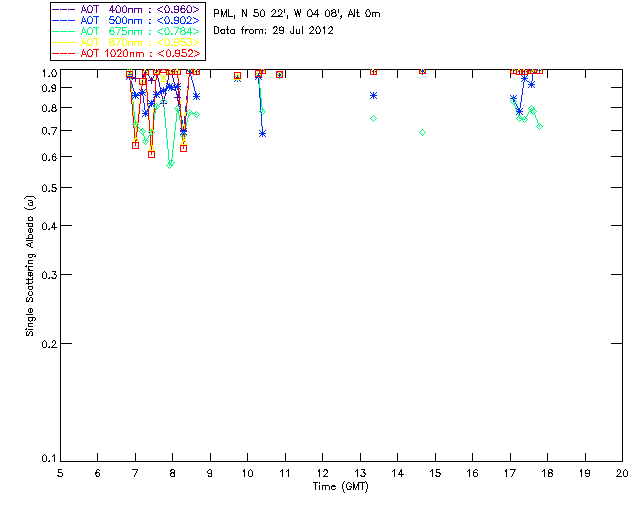Image resolution: width=640 pixels, height=512 pixels.
Task: Click the isolated green diamond near 13.4 GMT
Action: (x=373, y=118)
